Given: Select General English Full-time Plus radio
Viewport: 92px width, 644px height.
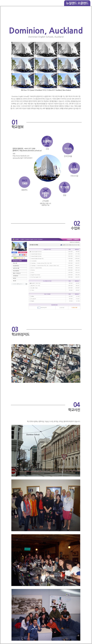Looking at the screenshot, I should 30,258.
